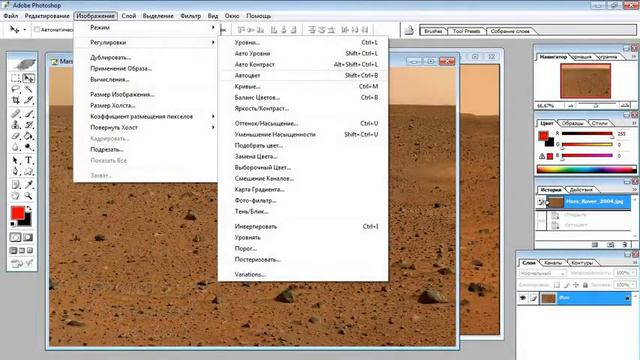Select the Eyedropper tool
Image resolution: width=640 pixels, height=360 pixels.
[29, 185]
